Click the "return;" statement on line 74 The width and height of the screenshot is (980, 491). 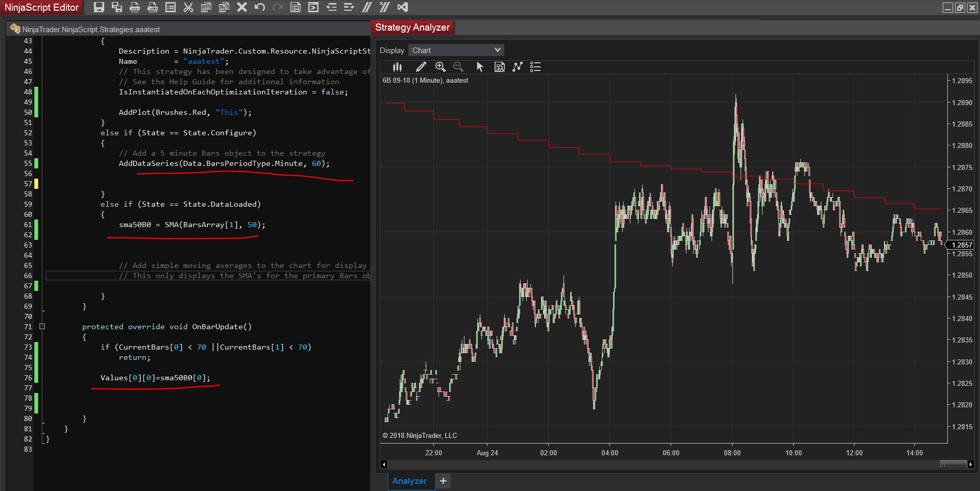tap(135, 357)
